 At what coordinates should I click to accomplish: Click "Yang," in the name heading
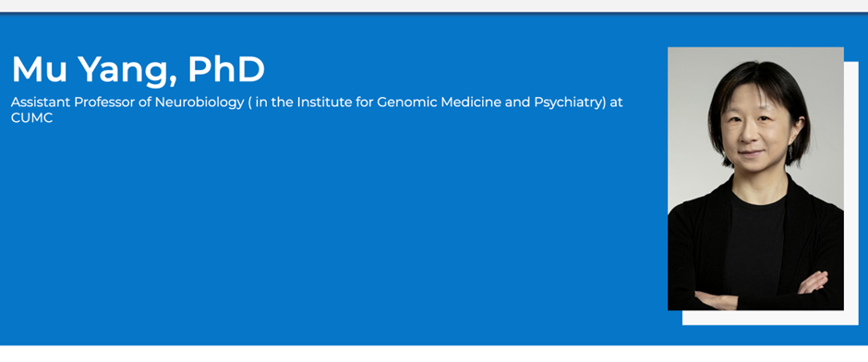127,71
